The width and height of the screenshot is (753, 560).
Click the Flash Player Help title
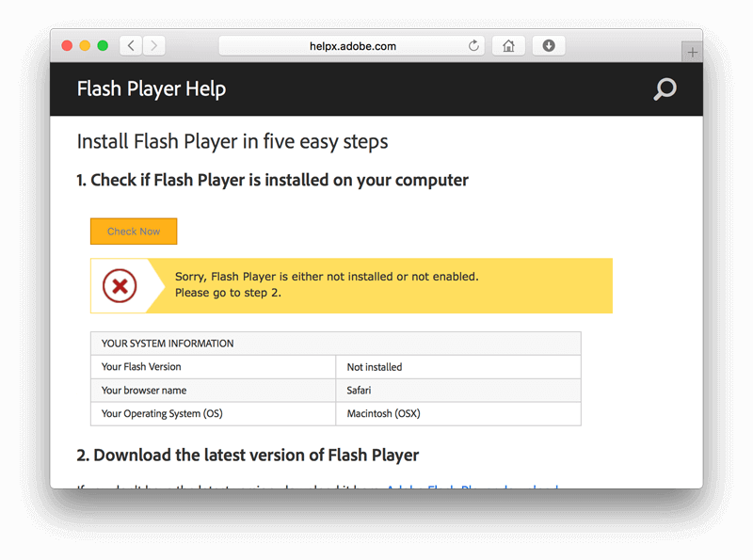tap(151, 88)
